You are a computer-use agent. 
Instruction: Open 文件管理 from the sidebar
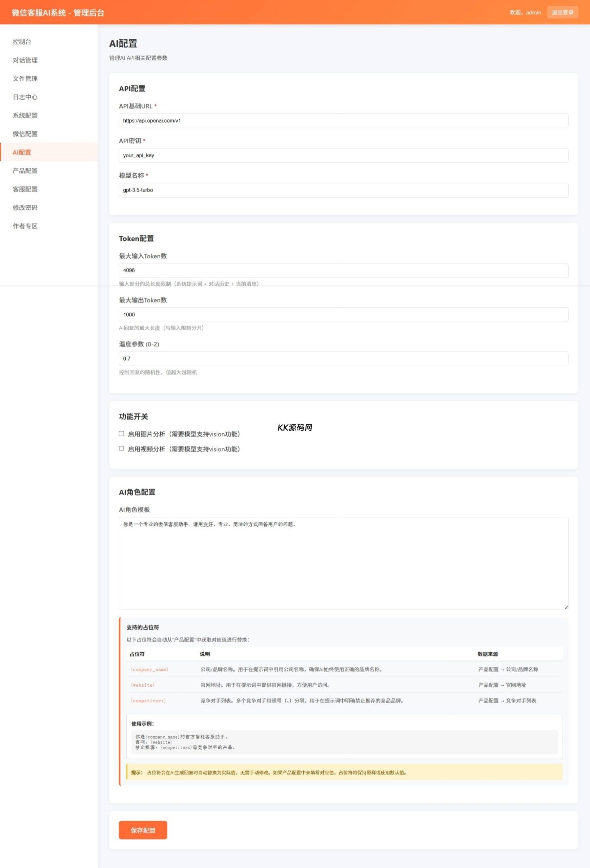pos(25,78)
